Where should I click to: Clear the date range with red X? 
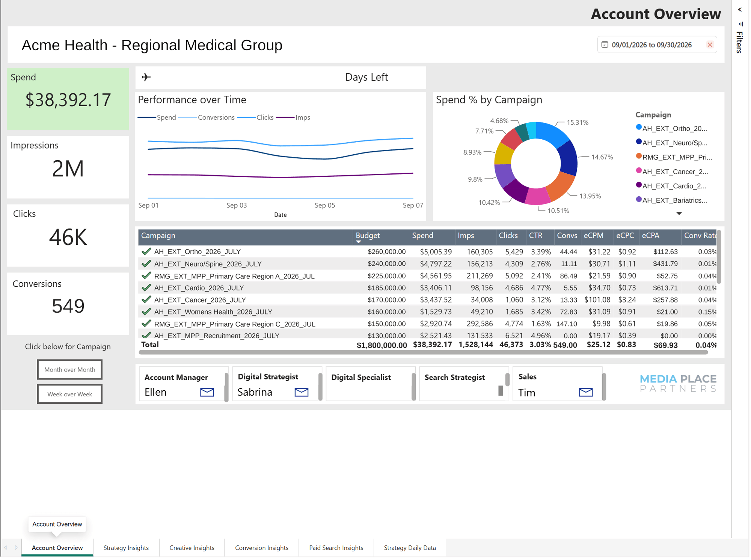(x=710, y=45)
